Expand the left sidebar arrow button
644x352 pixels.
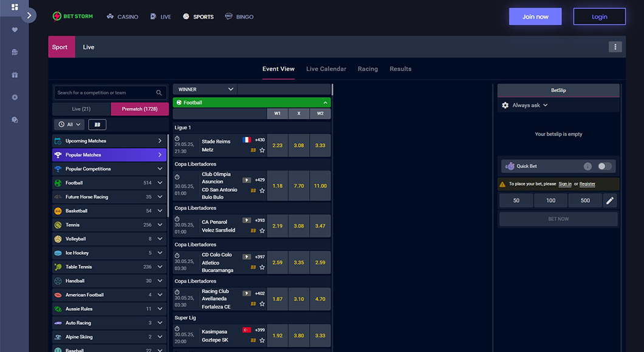coord(29,16)
